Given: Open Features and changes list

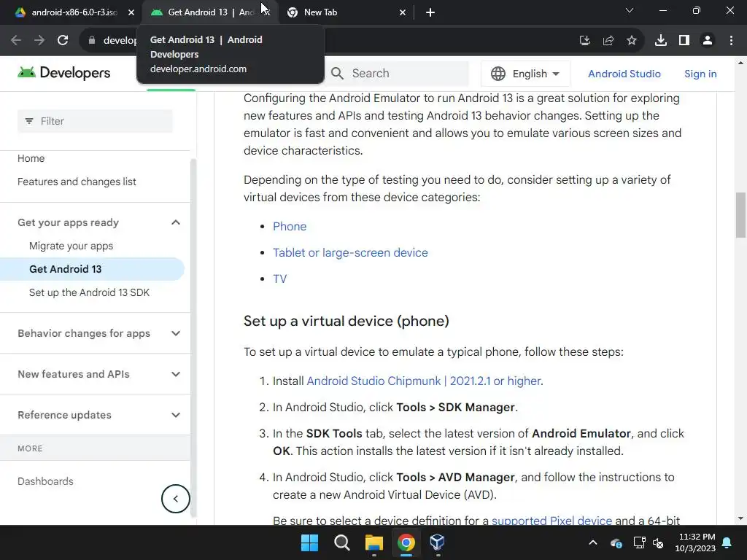Looking at the screenshot, I should [x=77, y=182].
